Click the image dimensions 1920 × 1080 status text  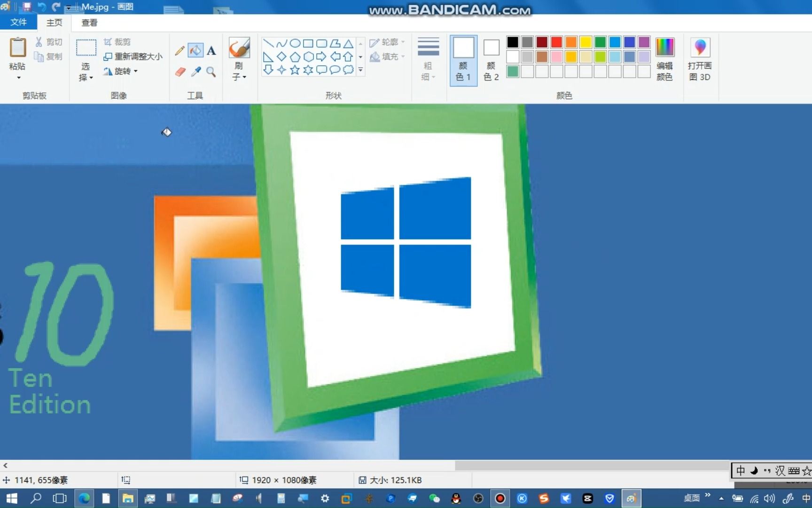pyautogui.click(x=284, y=480)
